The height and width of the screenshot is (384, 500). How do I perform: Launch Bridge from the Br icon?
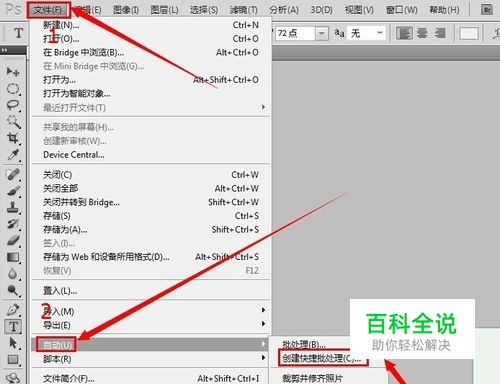[487, 10]
